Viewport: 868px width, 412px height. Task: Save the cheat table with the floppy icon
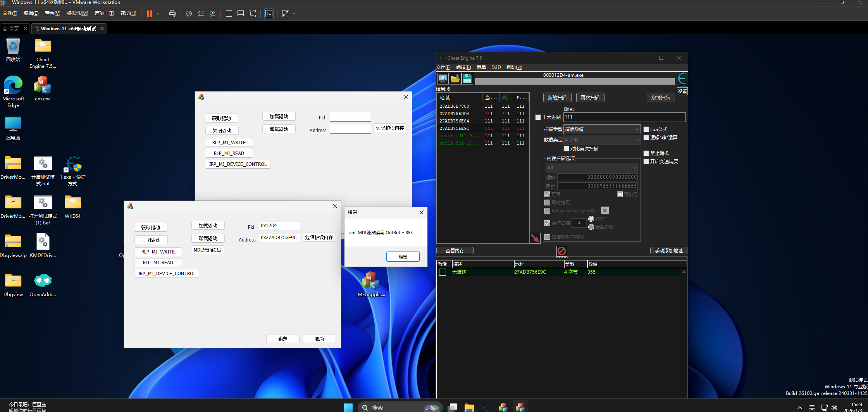(467, 79)
